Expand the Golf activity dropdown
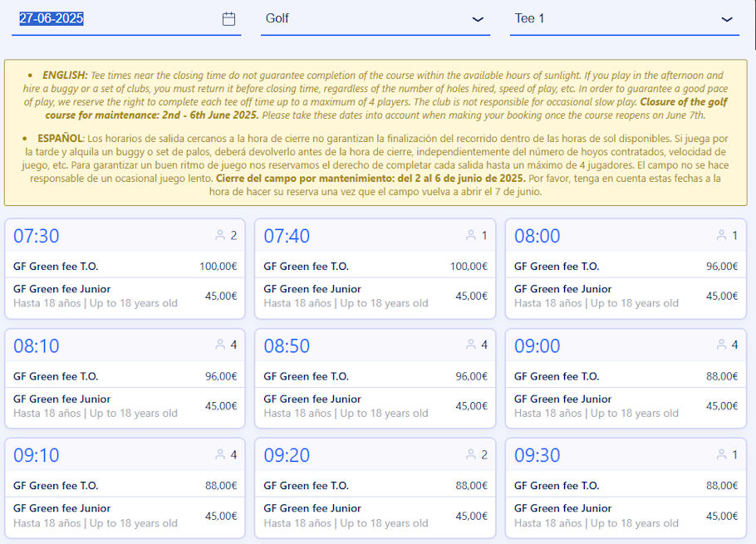This screenshot has height=544, width=756. [x=375, y=18]
